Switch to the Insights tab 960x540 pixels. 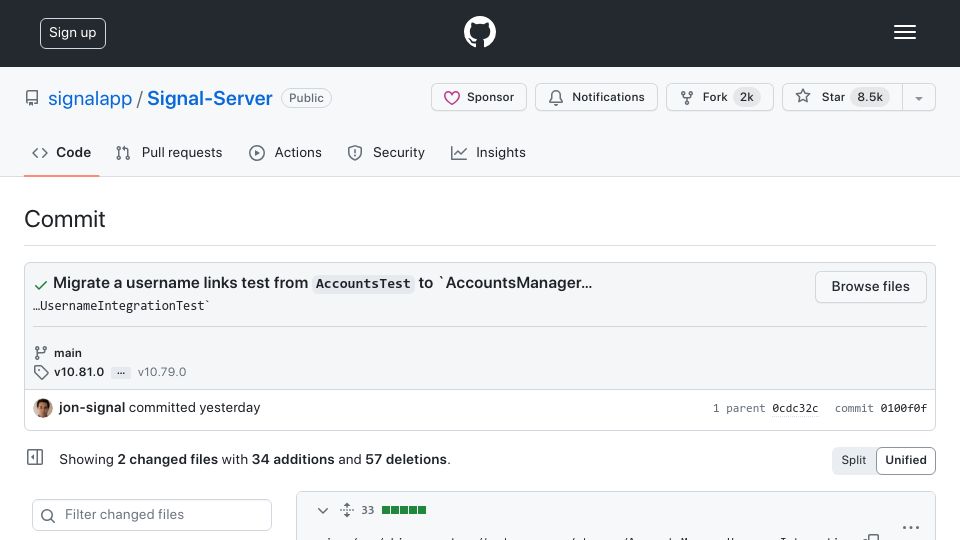pyautogui.click(x=488, y=152)
